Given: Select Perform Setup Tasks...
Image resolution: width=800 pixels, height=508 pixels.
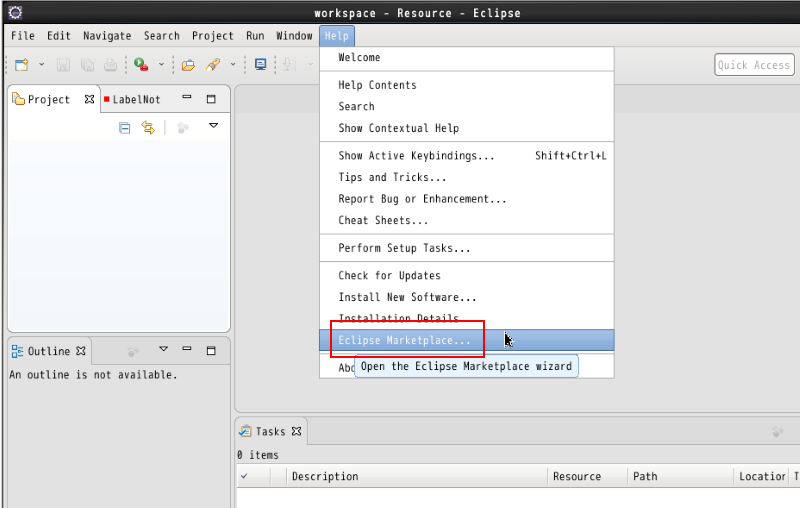Looking at the screenshot, I should (x=467, y=248).
